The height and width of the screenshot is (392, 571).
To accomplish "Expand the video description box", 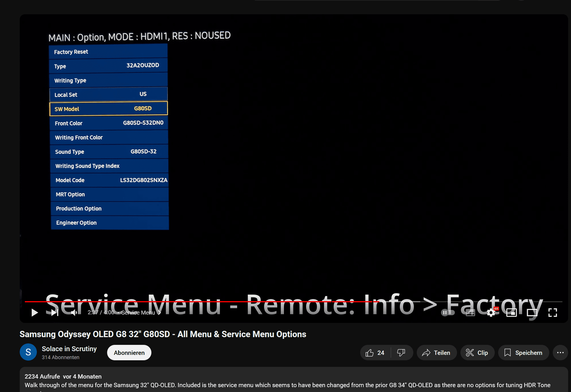I will 294,380.
